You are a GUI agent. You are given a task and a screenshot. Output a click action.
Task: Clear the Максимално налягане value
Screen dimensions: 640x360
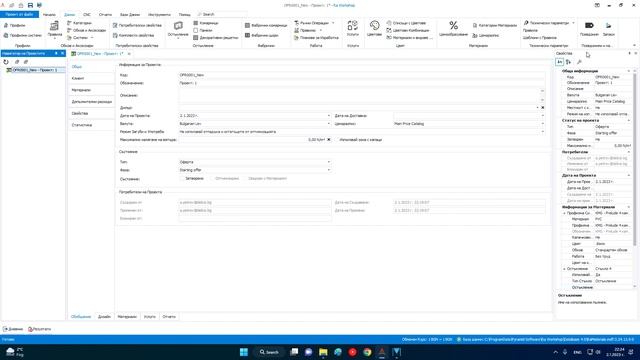click(329, 140)
